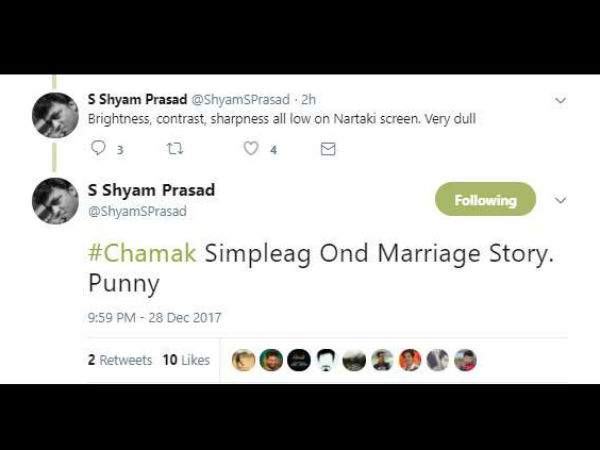Click the S Shyam Prasad name in main tweet
Screen dimensions: 600x450
(x=151, y=190)
